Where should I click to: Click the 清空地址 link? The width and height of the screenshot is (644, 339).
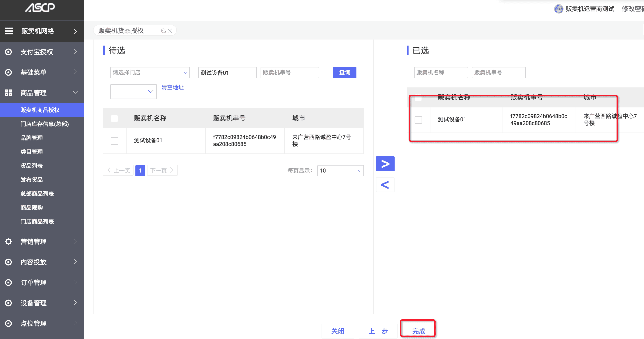click(172, 87)
